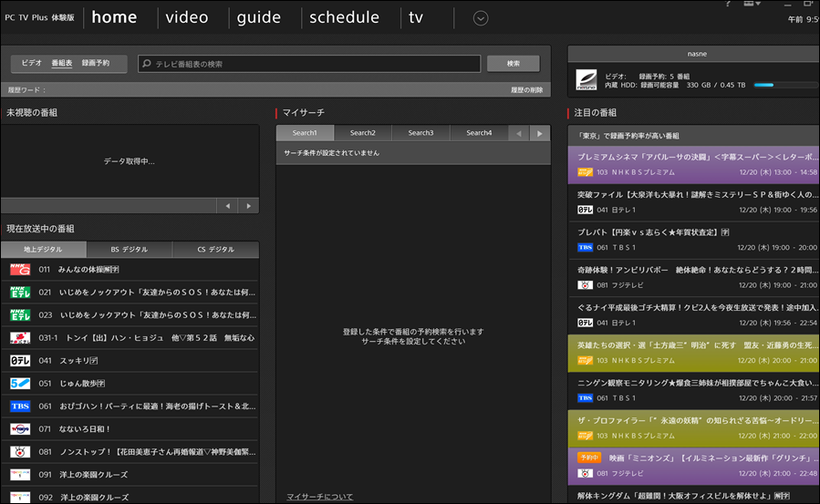
Task: Click 日テレ logo beside 突破ファイル
Action: pyautogui.click(x=585, y=210)
